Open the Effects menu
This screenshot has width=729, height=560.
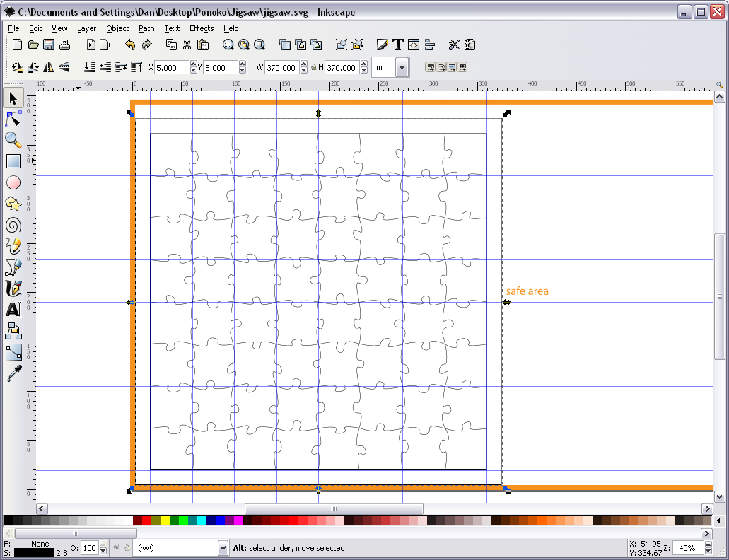pos(202,28)
